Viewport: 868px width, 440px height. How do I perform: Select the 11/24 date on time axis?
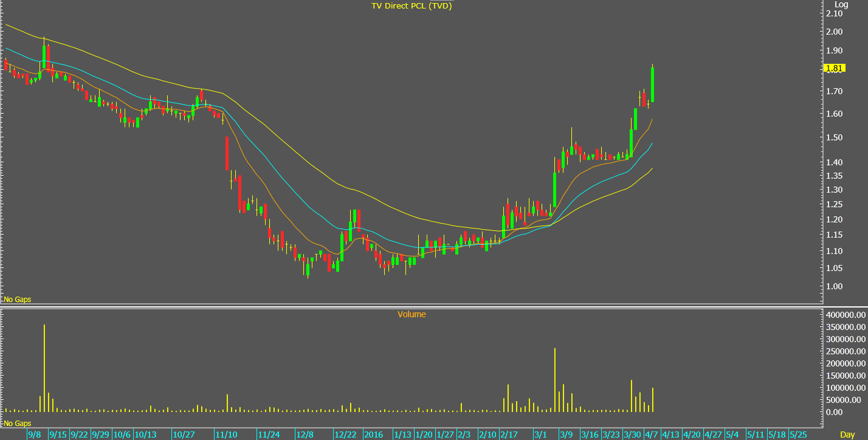(x=269, y=435)
